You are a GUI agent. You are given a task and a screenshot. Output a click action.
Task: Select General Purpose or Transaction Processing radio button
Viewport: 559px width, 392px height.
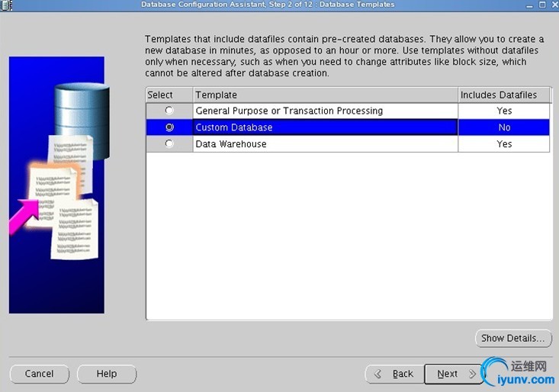[169, 111]
